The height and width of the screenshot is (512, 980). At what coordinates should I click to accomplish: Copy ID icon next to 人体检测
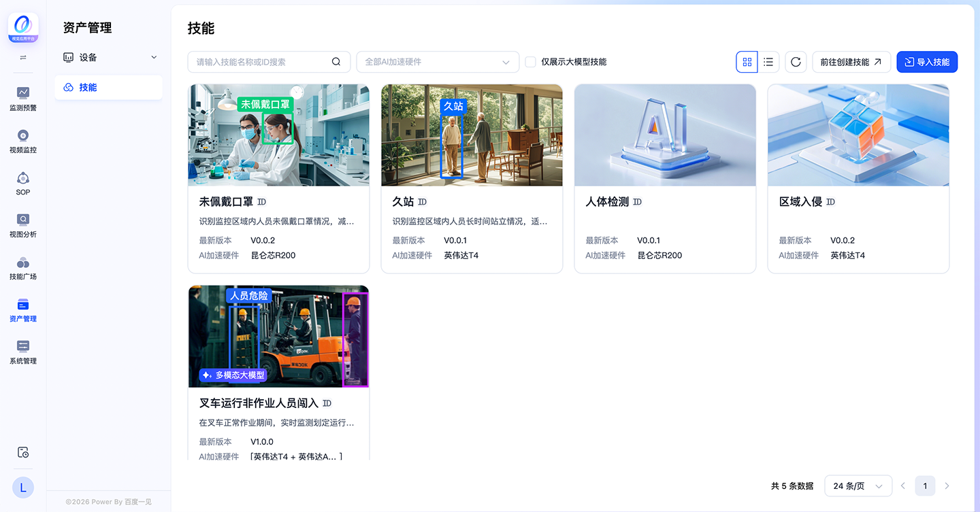click(637, 202)
